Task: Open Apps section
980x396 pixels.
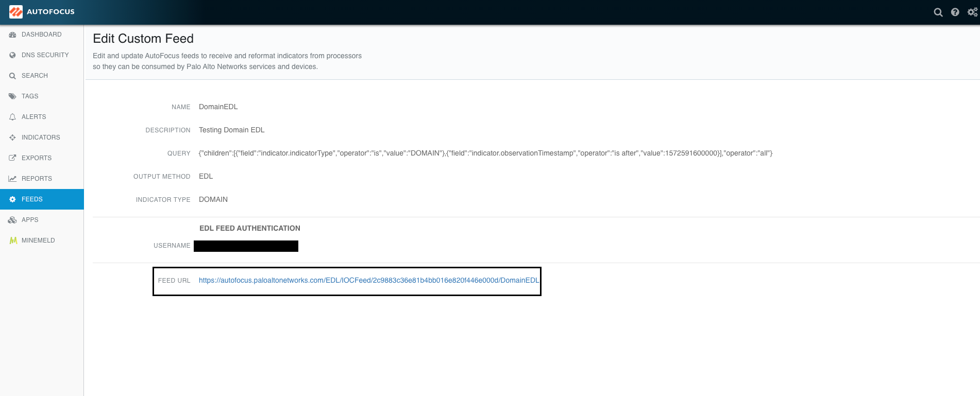Action: 42,220
